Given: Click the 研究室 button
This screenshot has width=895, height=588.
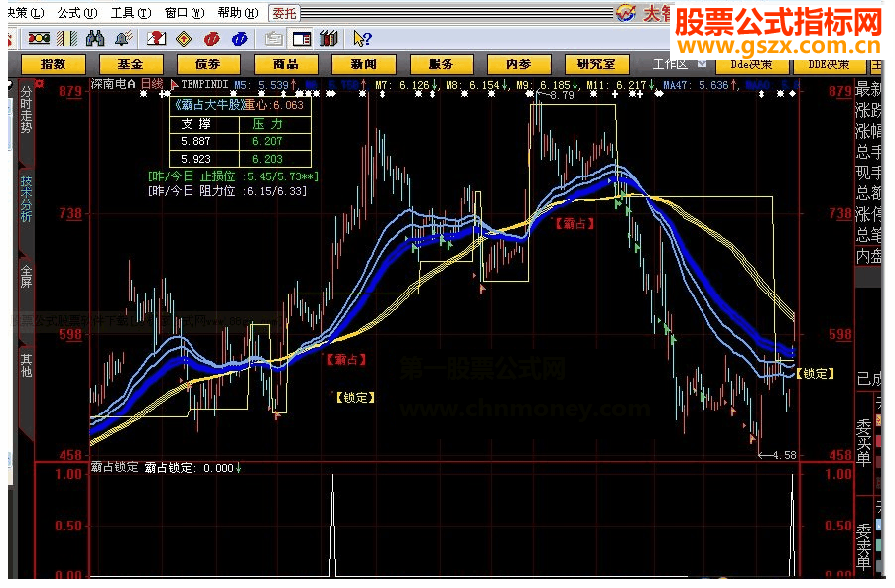Looking at the screenshot, I should coord(596,64).
